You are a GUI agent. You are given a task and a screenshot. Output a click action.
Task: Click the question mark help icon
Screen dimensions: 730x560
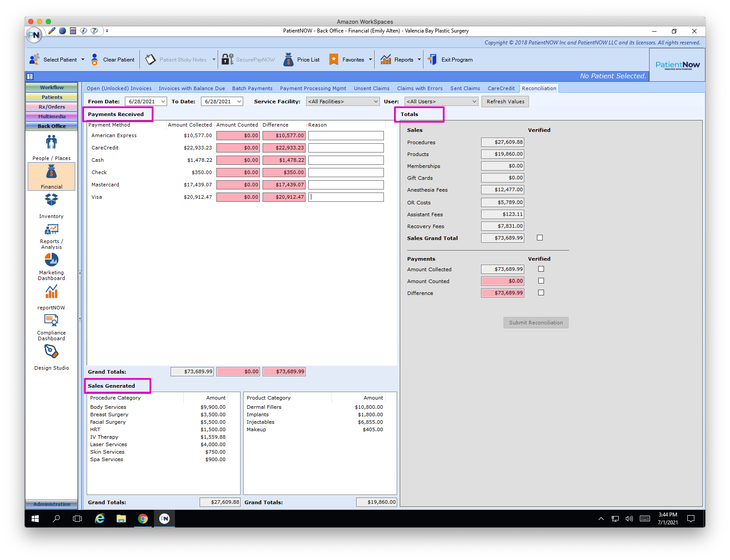94,31
